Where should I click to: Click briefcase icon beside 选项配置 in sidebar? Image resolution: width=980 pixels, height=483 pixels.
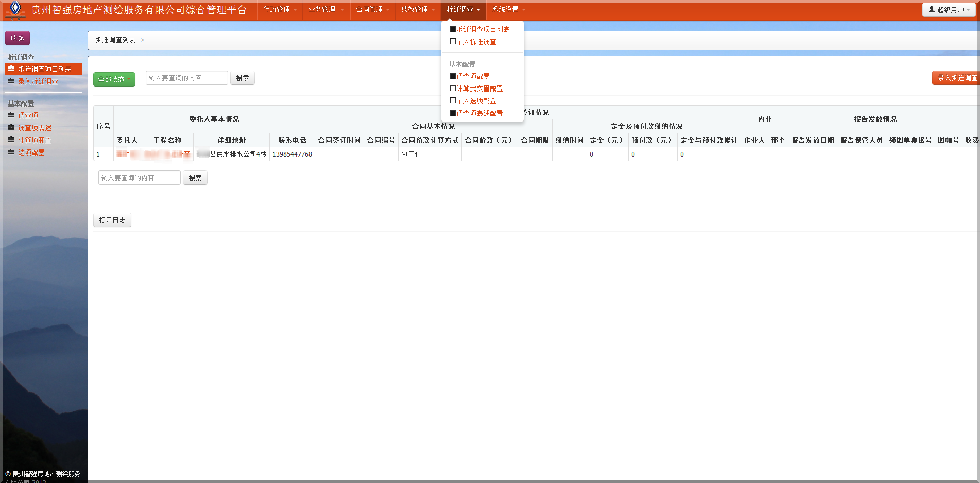[x=11, y=152]
